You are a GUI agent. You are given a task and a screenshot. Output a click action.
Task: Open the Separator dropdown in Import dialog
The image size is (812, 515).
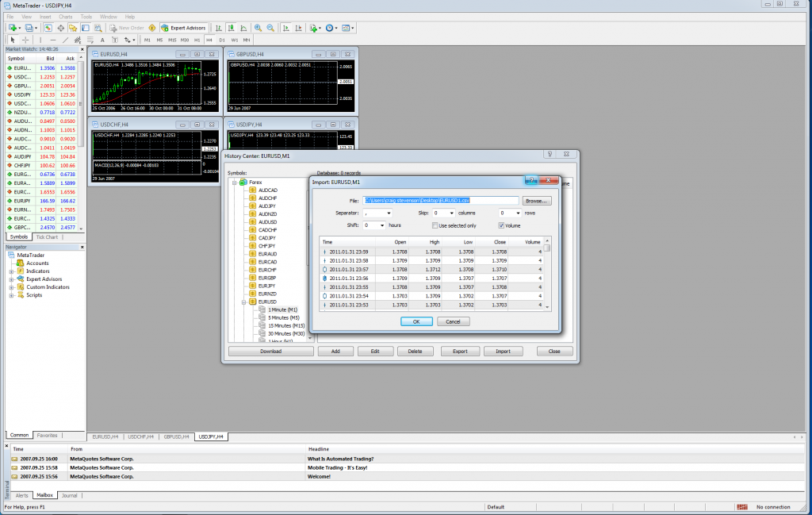(x=389, y=213)
